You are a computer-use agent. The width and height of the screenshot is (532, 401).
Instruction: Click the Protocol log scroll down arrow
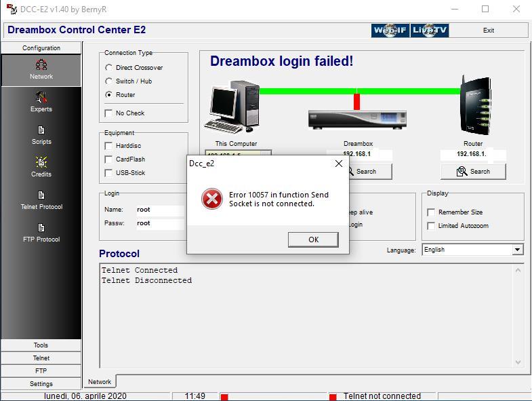518,362
